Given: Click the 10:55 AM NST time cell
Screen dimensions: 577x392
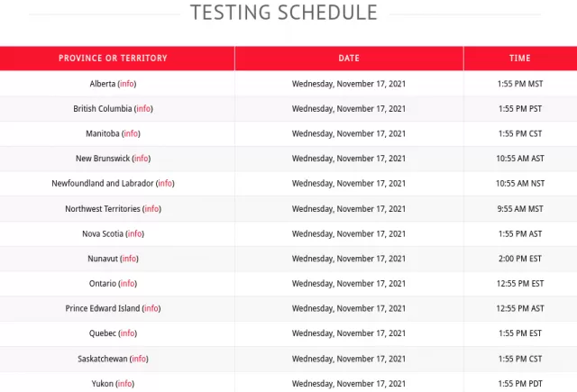Looking at the screenshot, I should coord(520,183).
